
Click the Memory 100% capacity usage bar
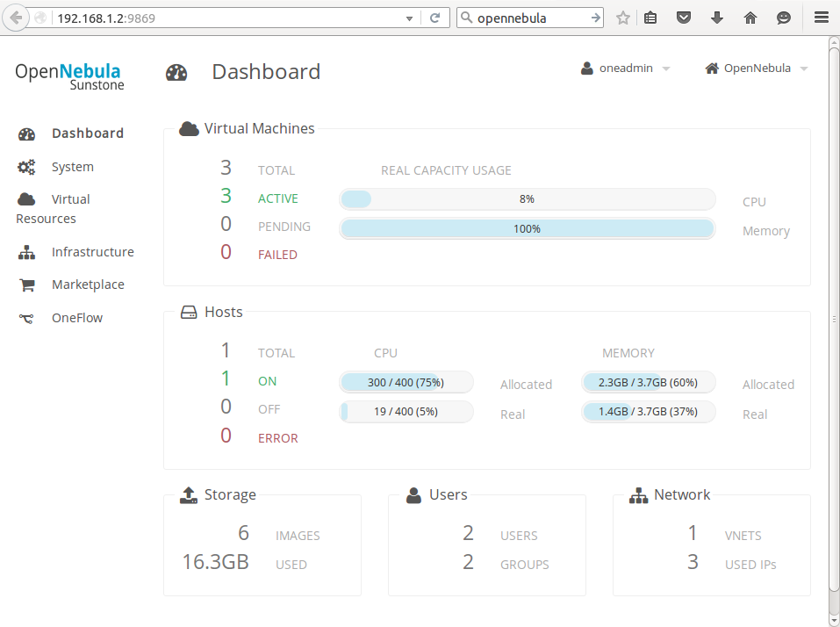[527, 228]
